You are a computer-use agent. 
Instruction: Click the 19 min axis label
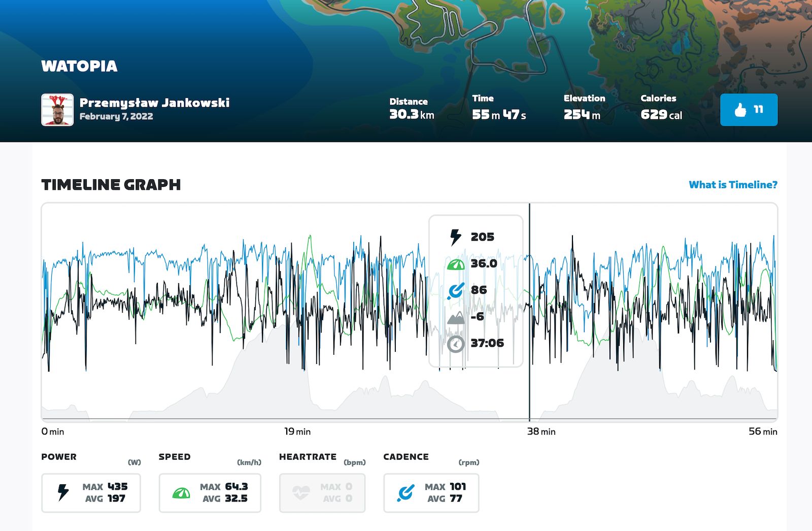tap(297, 432)
